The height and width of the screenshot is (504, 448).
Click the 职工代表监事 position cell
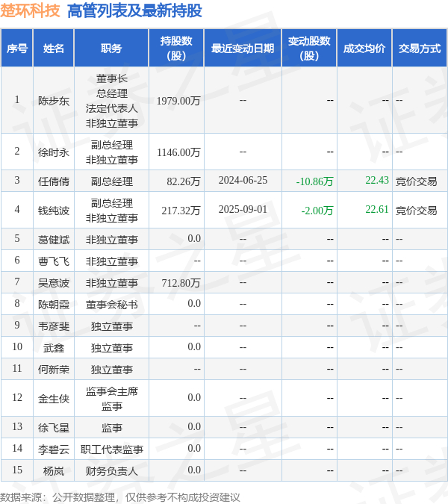click(111, 449)
